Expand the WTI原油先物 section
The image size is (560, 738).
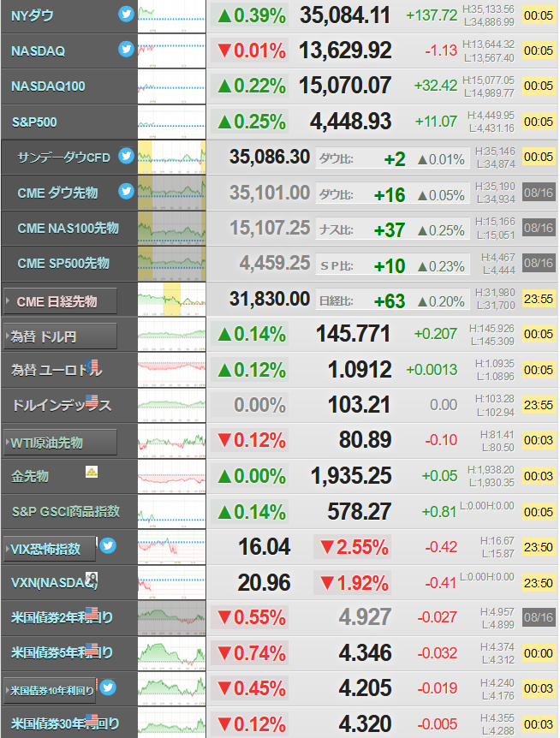point(60,443)
